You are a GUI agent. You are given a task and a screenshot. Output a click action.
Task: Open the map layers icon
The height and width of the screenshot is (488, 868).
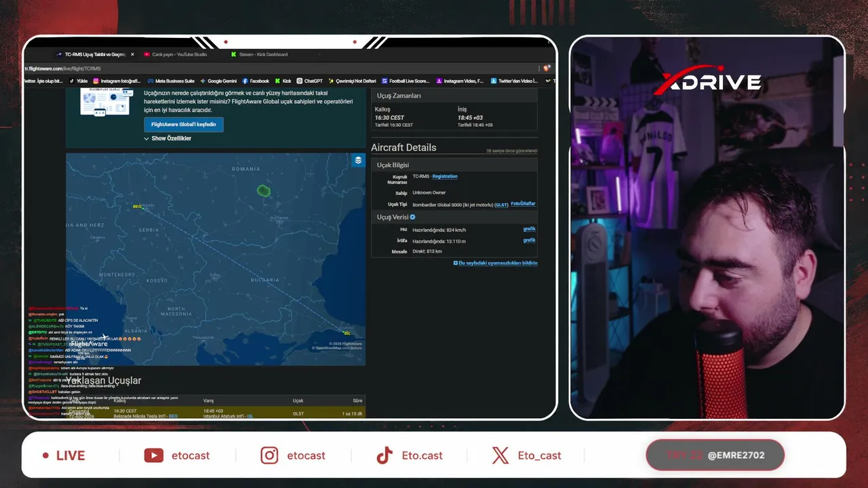[x=359, y=161]
